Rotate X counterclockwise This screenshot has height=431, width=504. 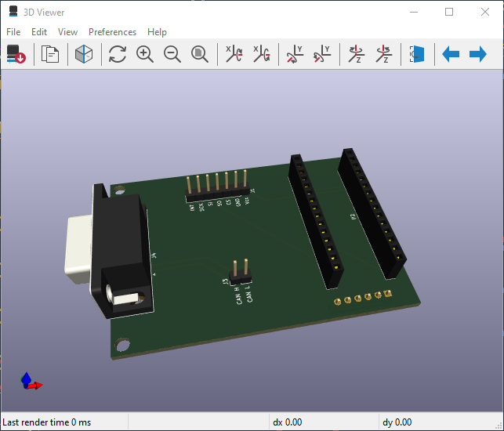(x=261, y=54)
